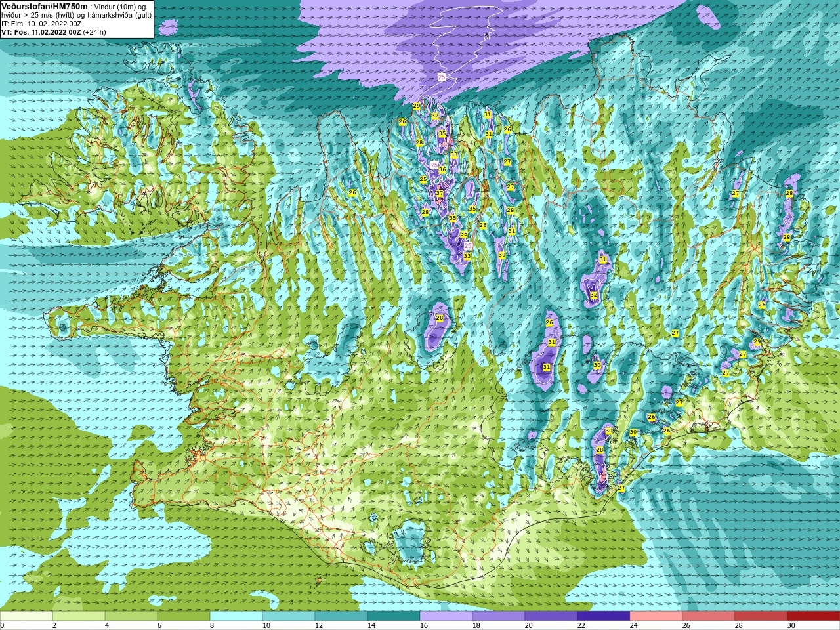
Task: Click the colour scale tick number 4
Action: (x=108, y=625)
